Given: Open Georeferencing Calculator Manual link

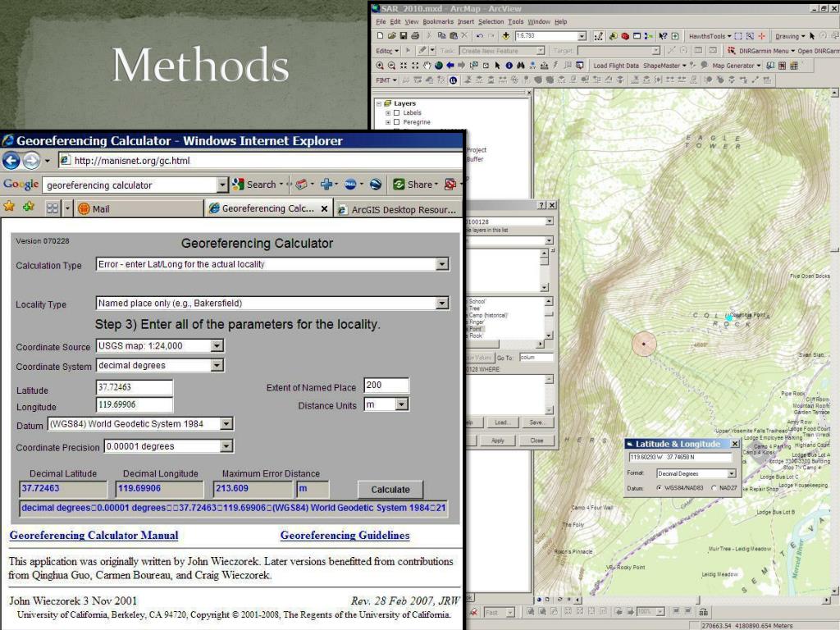Looking at the screenshot, I should (94, 535).
